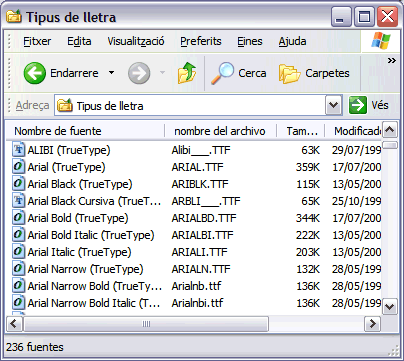
Task: Select the Arial Bold Italic (TrueType) name
Action: pos(91,235)
